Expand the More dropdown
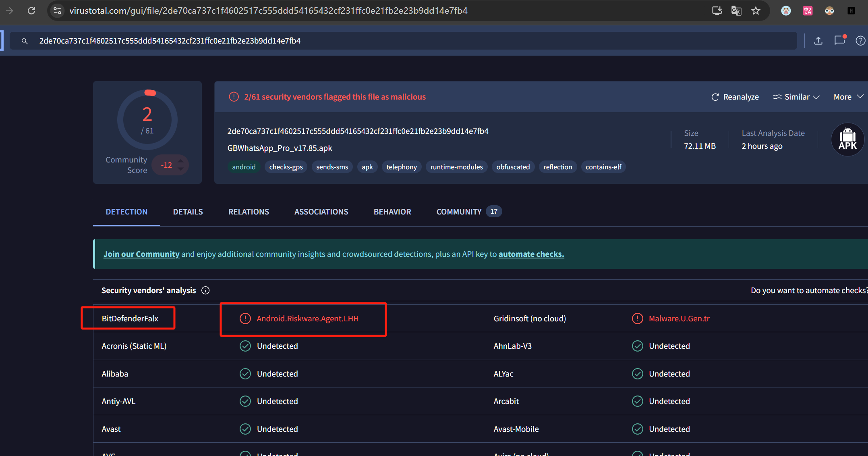The width and height of the screenshot is (868, 456). point(848,97)
